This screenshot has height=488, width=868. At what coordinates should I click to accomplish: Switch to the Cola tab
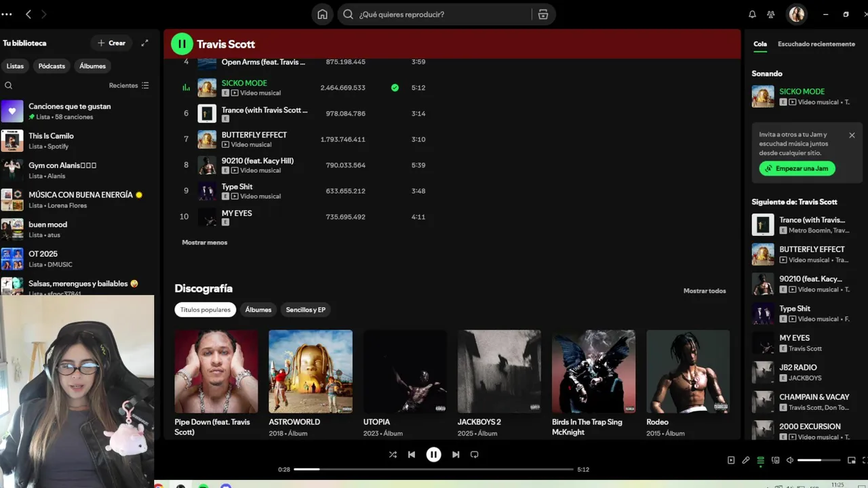pos(760,44)
